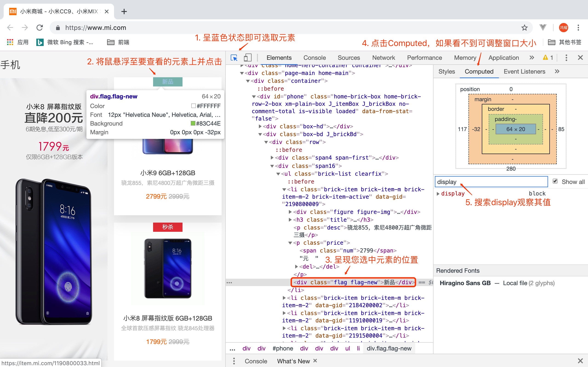
Task: Toggle the Show all checkbox
Action: pyautogui.click(x=555, y=181)
